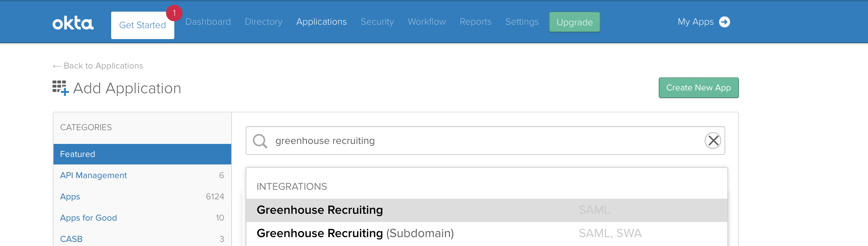This screenshot has height=246, width=868.
Task: Open the Settings menu
Action: [x=522, y=22]
